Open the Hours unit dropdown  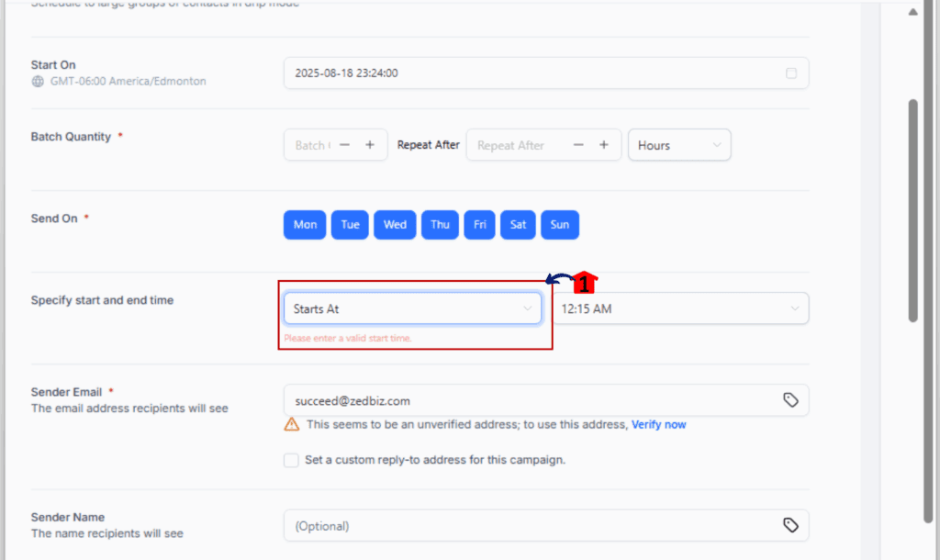(x=679, y=145)
